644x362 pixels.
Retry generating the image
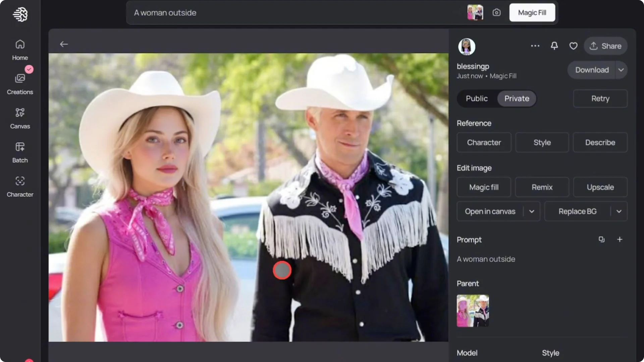pyautogui.click(x=600, y=98)
